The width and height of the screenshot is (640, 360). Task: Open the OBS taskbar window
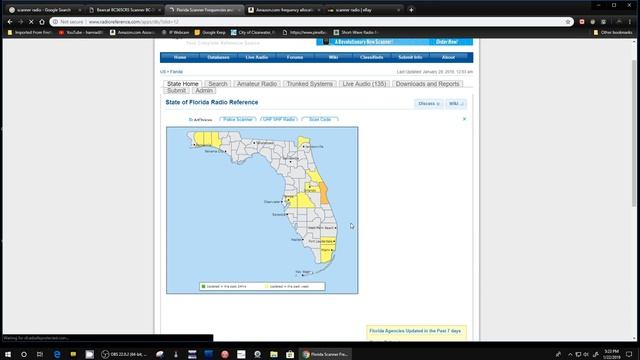124,354
